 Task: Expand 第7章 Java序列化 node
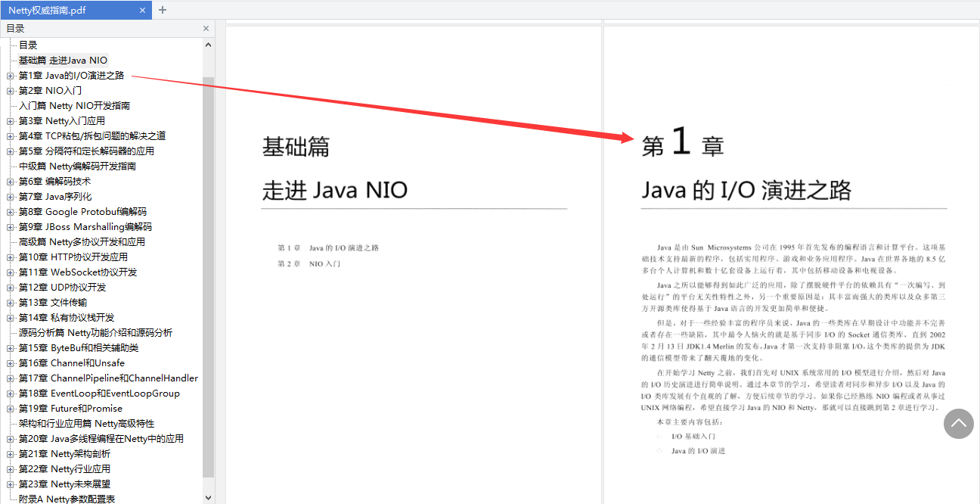tap(10, 197)
